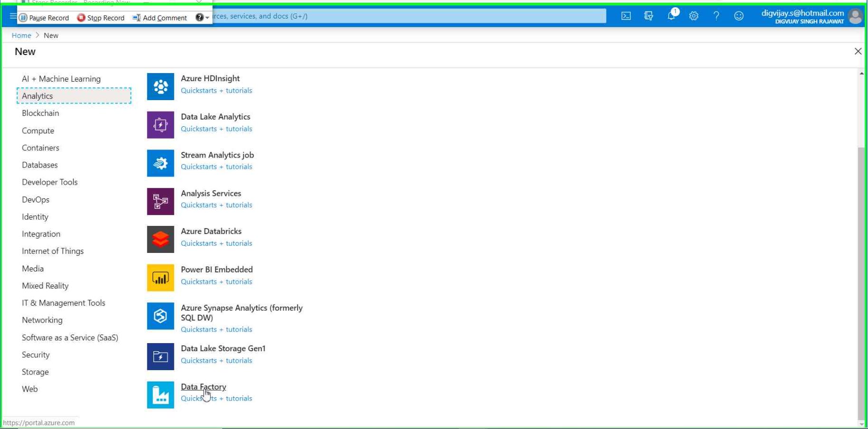Viewport: 868px width, 429px height.
Task: Open Data Lake Storage Gen1 title
Action: [223, 348]
